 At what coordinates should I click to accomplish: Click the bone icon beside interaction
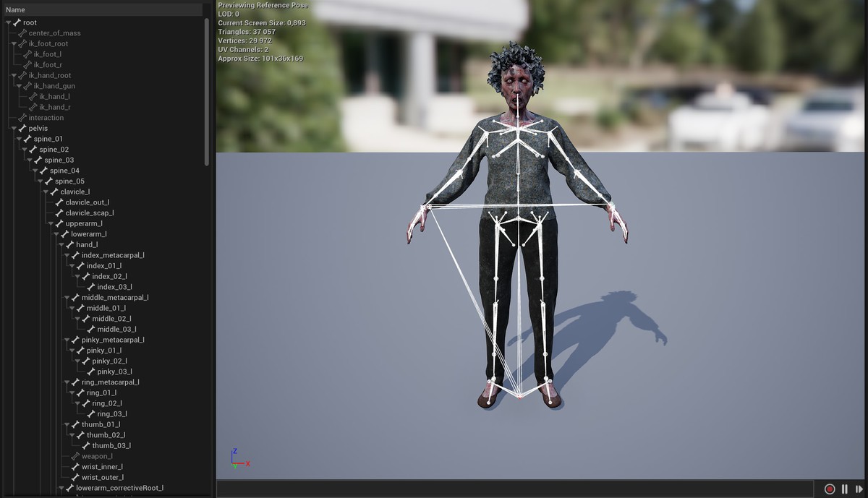[x=22, y=118]
